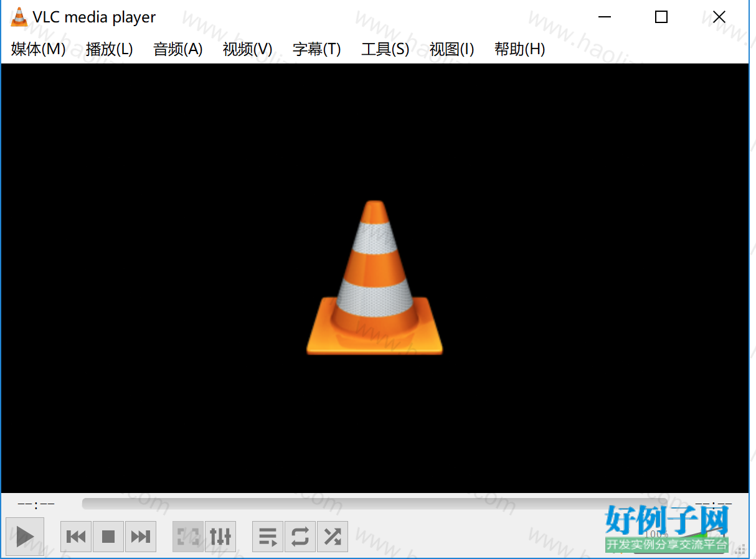
Task: Stop playback with the square button
Action: coord(108,537)
